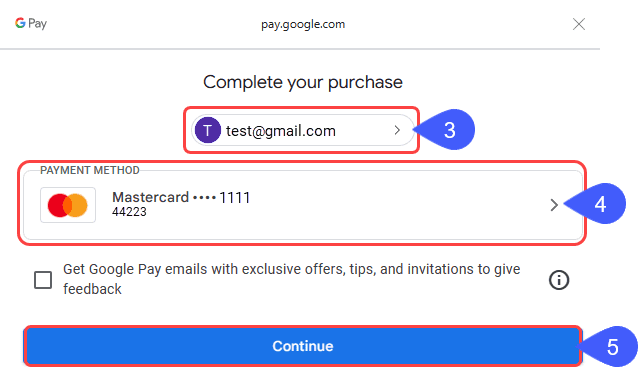This screenshot has height=388, width=639.
Task: Click the test@gmail.com email text
Action: 281,131
